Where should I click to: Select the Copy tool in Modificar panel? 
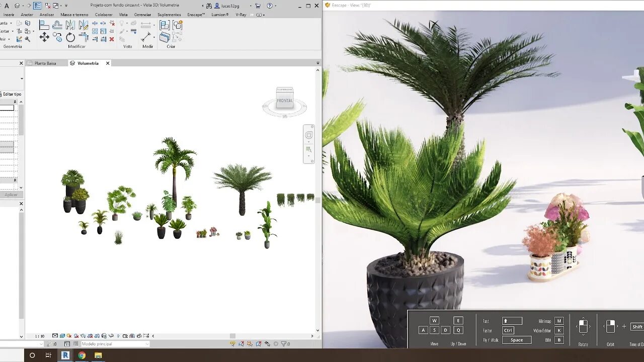tap(57, 37)
